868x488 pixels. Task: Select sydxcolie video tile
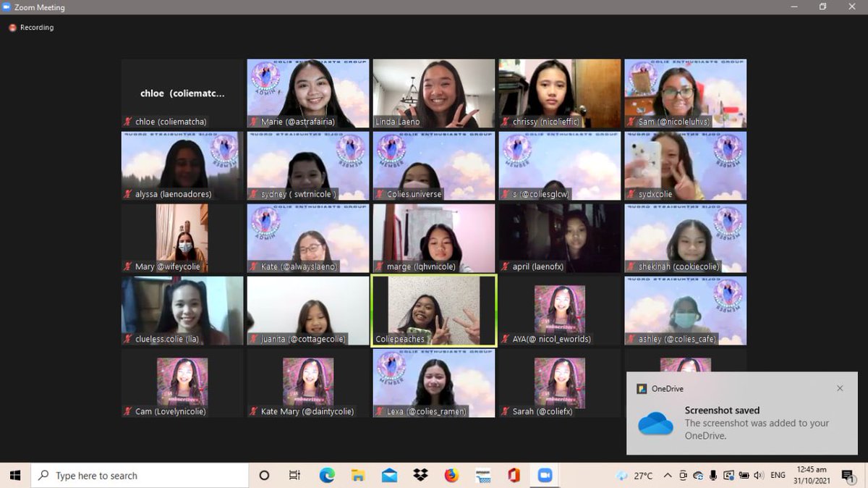tap(686, 166)
